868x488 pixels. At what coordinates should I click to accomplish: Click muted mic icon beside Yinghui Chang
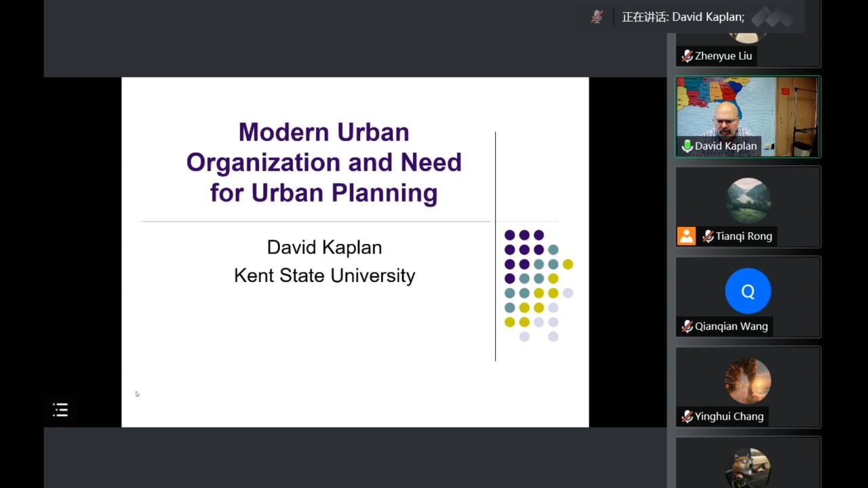pos(687,416)
